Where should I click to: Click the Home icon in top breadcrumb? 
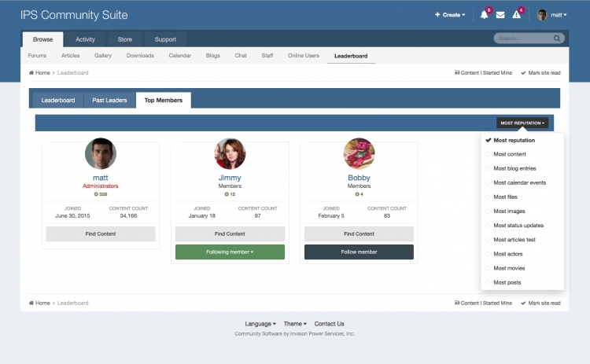31,72
